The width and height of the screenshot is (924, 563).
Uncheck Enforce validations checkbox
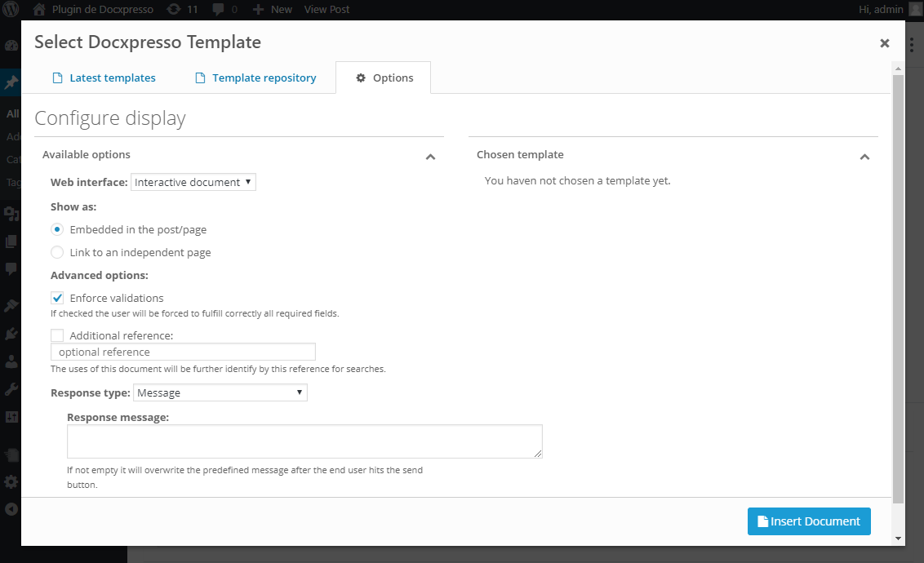(x=57, y=298)
